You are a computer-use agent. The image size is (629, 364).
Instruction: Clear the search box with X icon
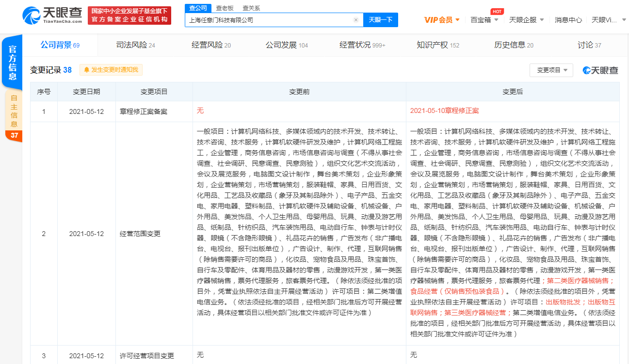355,20
